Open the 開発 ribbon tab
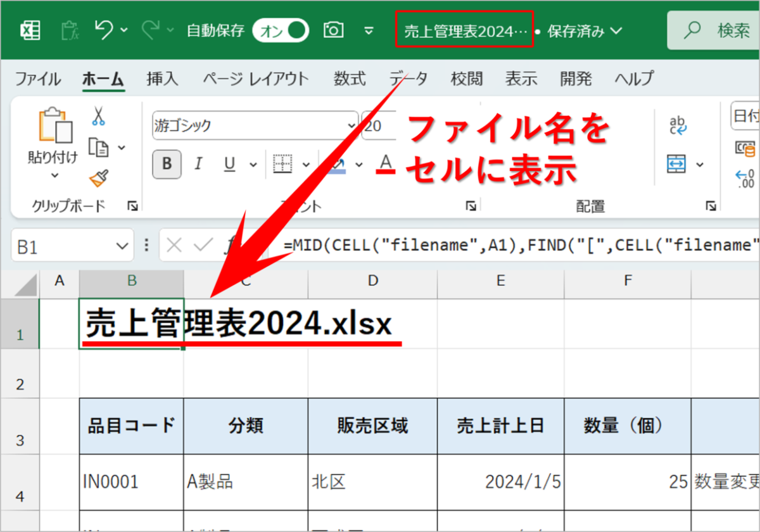This screenshot has height=532, width=760. tap(575, 78)
